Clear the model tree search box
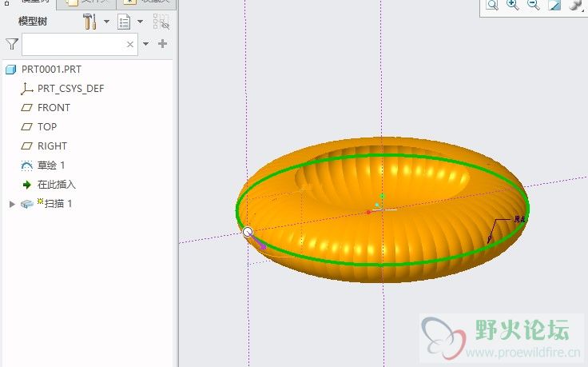Image resolution: width=588 pixels, height=367 pixels. [130, 44]
